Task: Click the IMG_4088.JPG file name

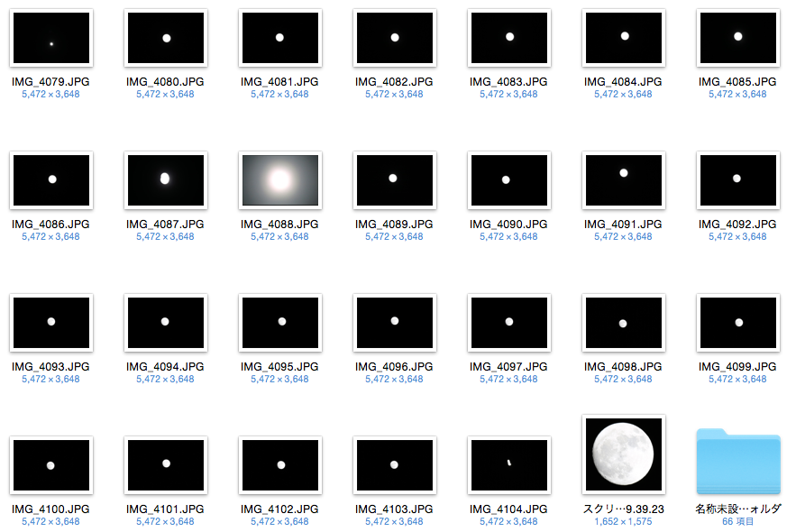Action: click(x=279, y=225)
